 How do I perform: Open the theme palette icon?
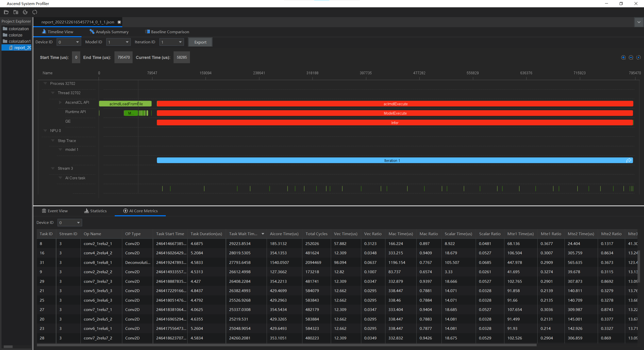click(25, 12)
